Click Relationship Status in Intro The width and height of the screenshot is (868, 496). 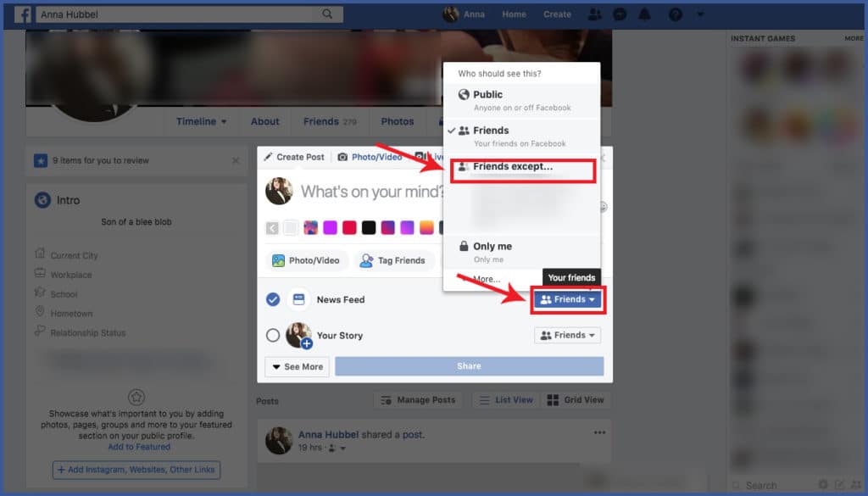click(x=87, y=332)
